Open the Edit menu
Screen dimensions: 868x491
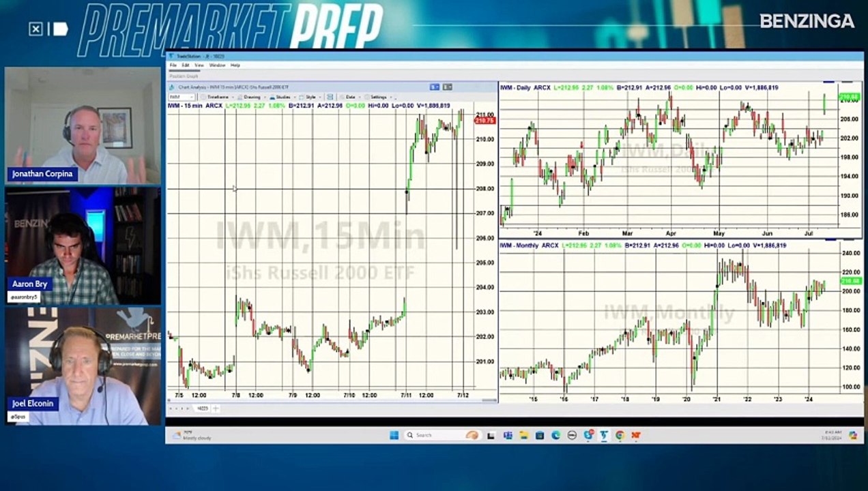click(186, 65)
